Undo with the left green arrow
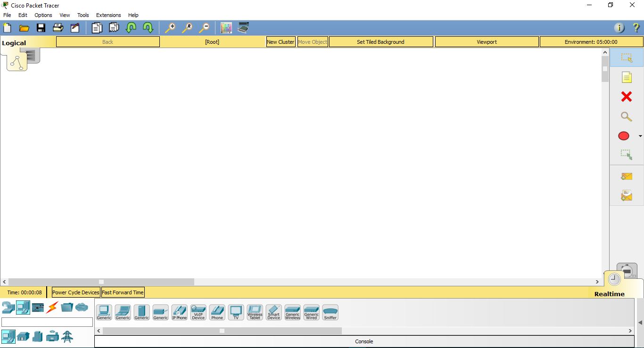The height and width of the screenshot is (348, 644). point(131,28)
